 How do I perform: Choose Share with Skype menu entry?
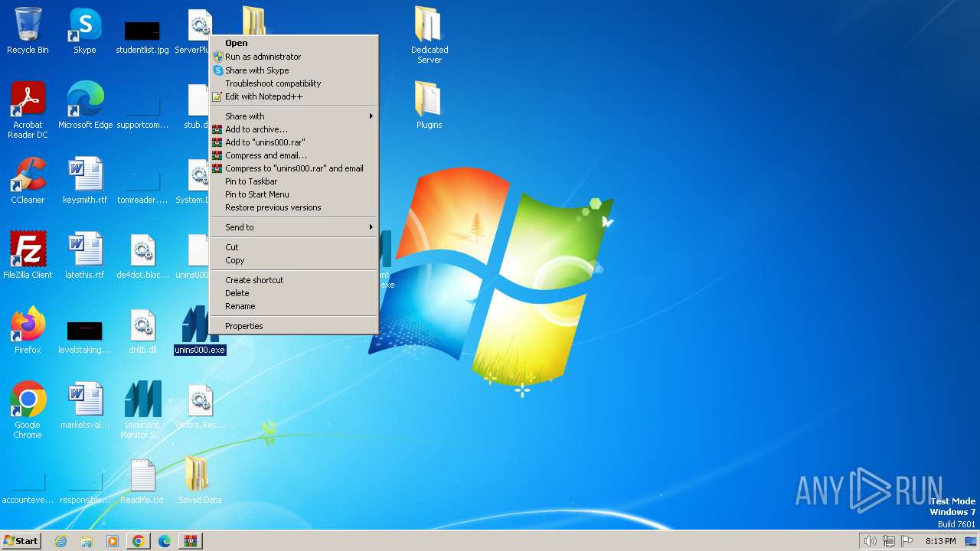coord(294,70)
